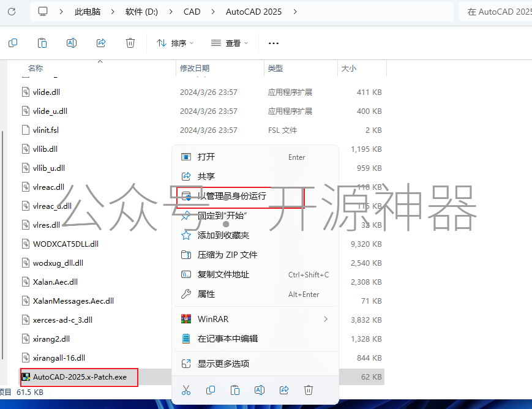
Task: Click the vlinit.fsl file icon
Action: (26, 130)
